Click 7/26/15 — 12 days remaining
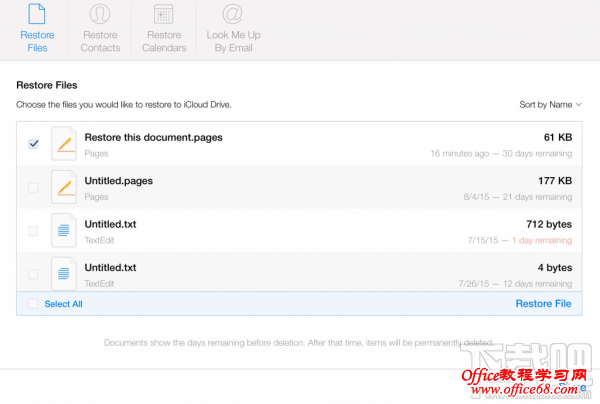Viewport: 600px width, 404px height. click(515, 284)
